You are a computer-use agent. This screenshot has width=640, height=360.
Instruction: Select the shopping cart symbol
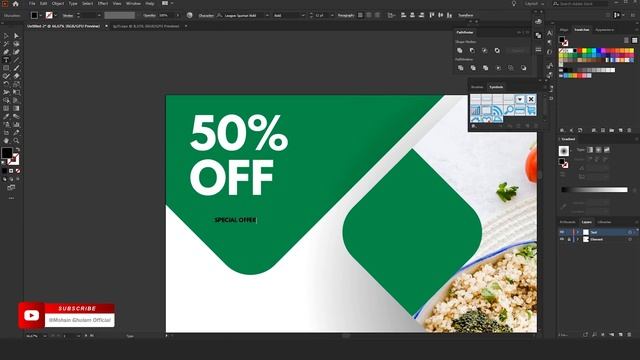coord(531,110)
